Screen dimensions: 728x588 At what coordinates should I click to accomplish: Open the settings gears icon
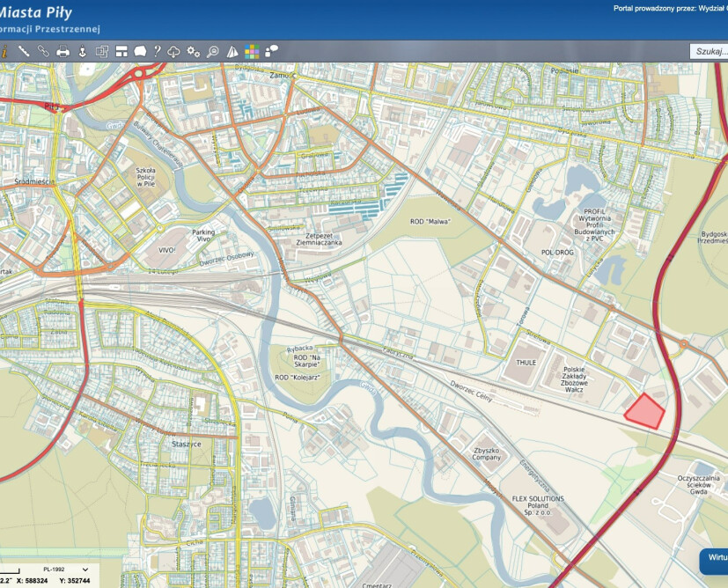click(x=193, y=51)
